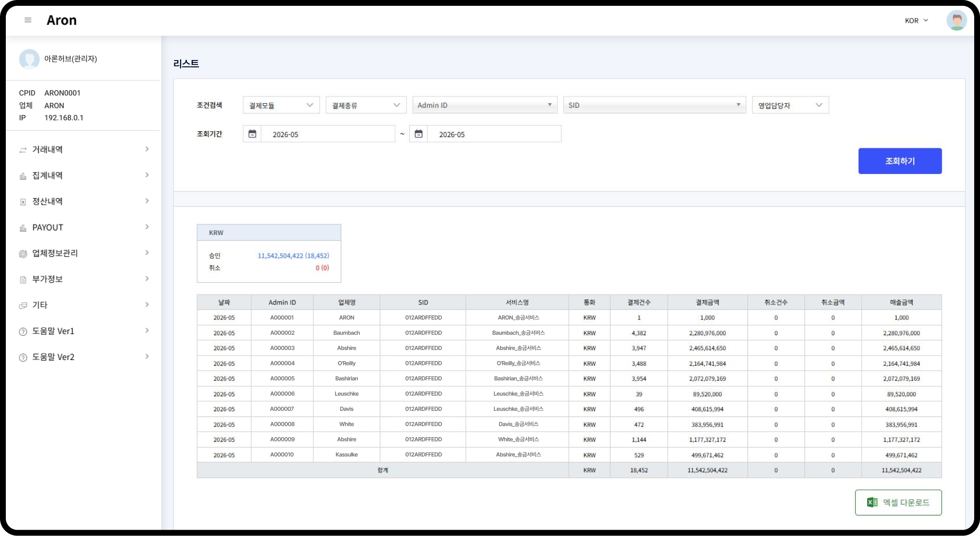980x536 pixels.
Task: Open the 결제종류 dropdown
Action: pyautogui.click(x=366, y=105)
